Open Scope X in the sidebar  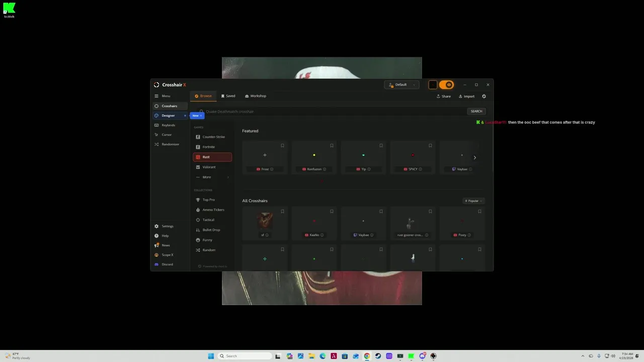click(x=170, y=255)
